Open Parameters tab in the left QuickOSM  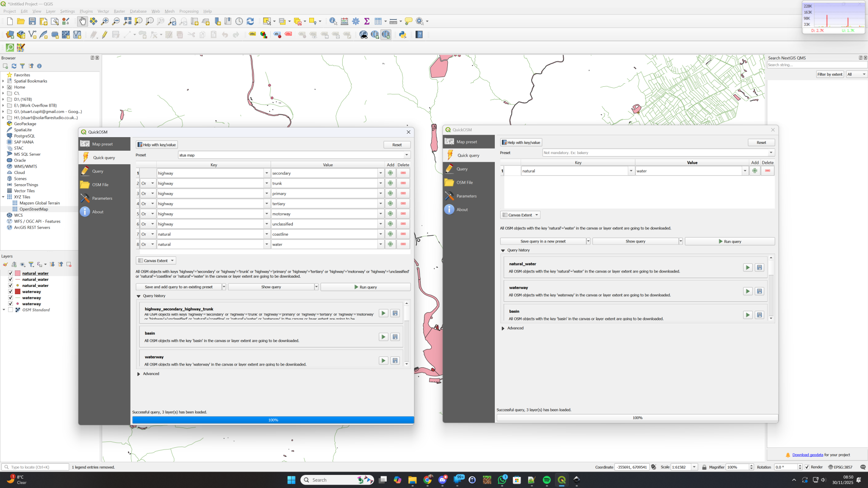point(104,198)
